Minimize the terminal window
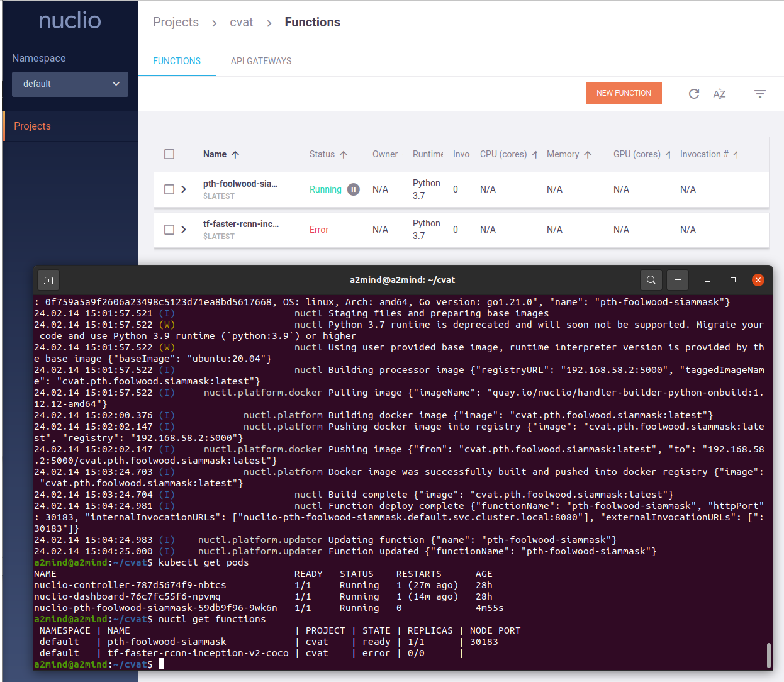 tap(708, 280)
